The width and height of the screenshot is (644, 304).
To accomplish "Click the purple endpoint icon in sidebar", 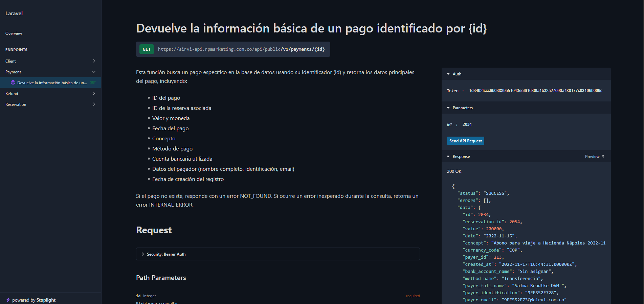I will [x=13, y=83].
